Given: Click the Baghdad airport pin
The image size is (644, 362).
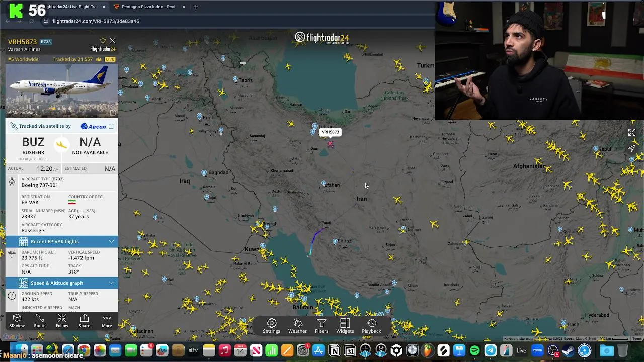Looking at the screenshot, I should (204, 173).
